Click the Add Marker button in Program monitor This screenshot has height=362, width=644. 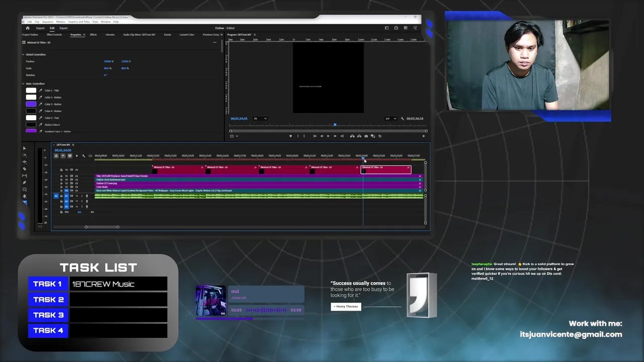(290, 136)
